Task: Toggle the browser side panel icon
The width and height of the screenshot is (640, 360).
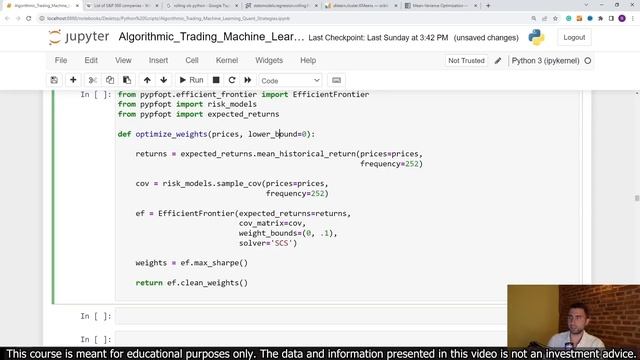Action: pyautogui.click(x=611, y=18)
